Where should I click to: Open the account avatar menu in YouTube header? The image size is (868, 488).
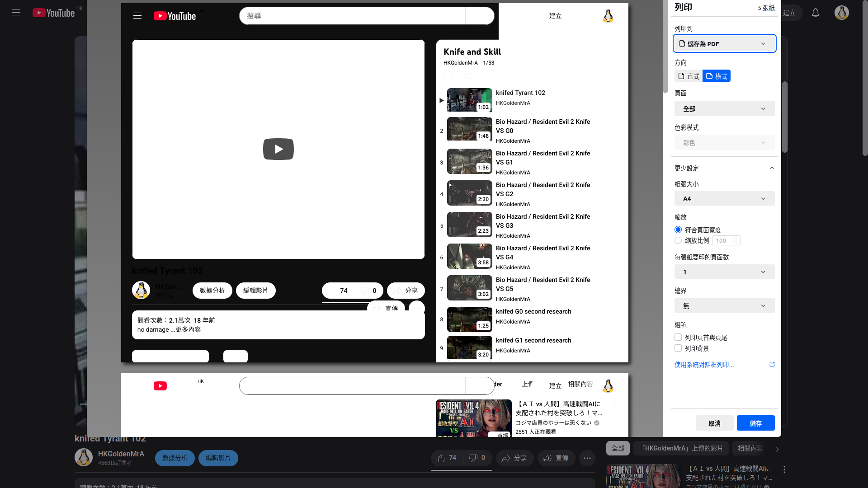tap(842, 13)
